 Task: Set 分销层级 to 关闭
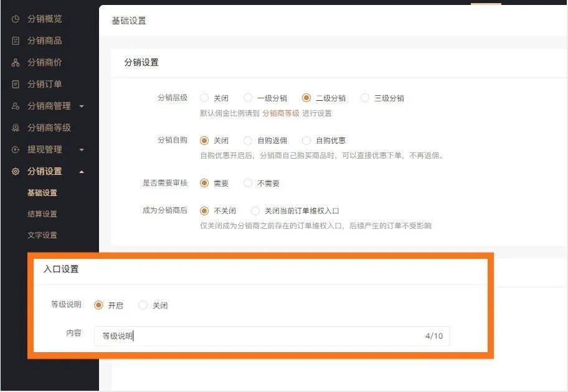[204, 98]
